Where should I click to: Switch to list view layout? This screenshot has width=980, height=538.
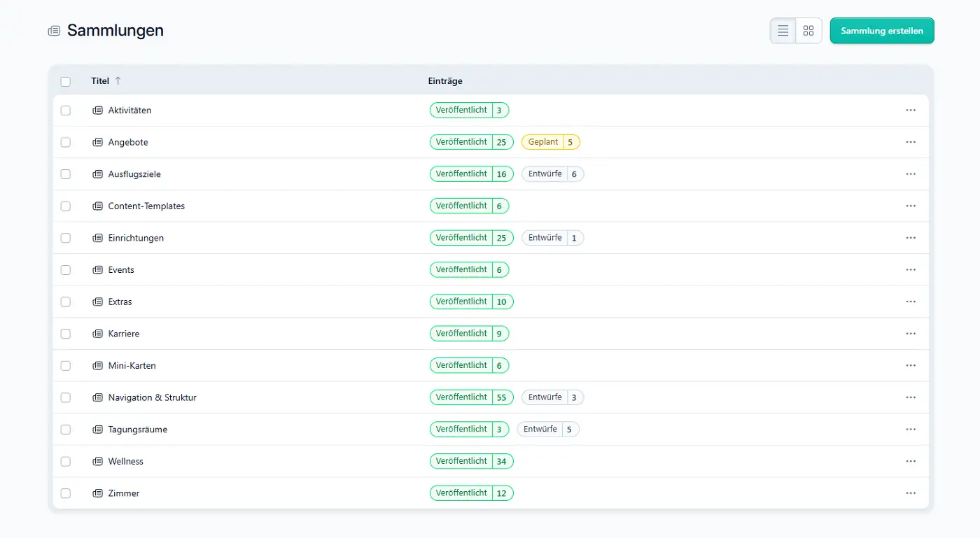point(783,31)
